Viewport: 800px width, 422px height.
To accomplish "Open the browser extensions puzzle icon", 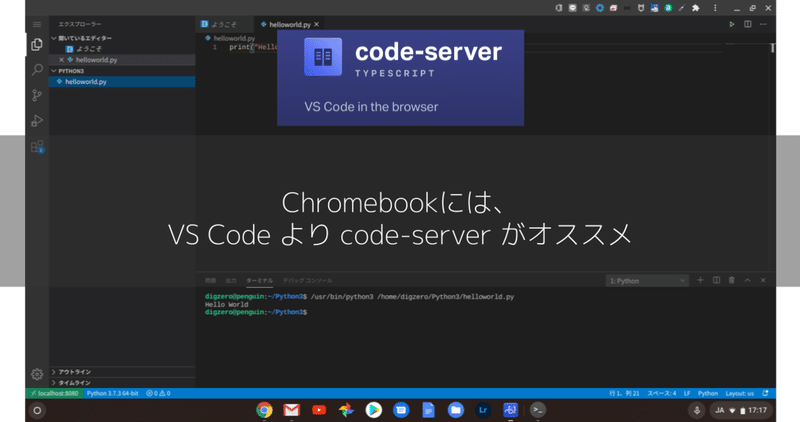I will [695, 8].
